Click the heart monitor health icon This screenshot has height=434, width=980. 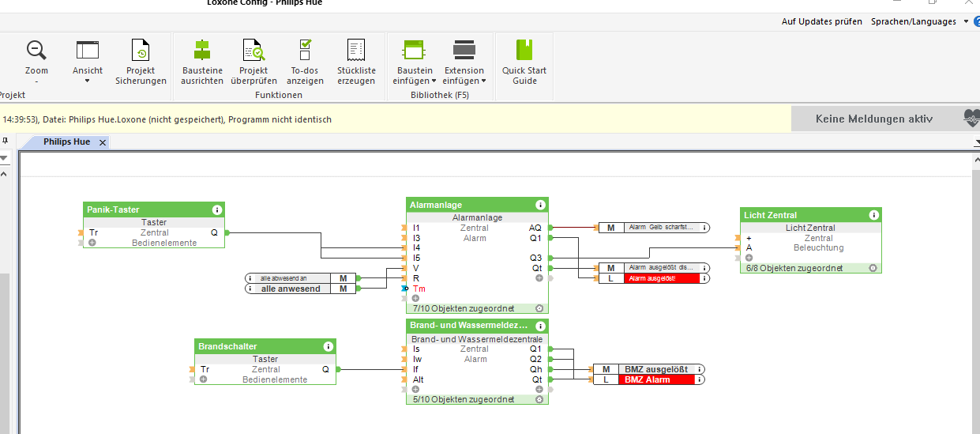971,119
